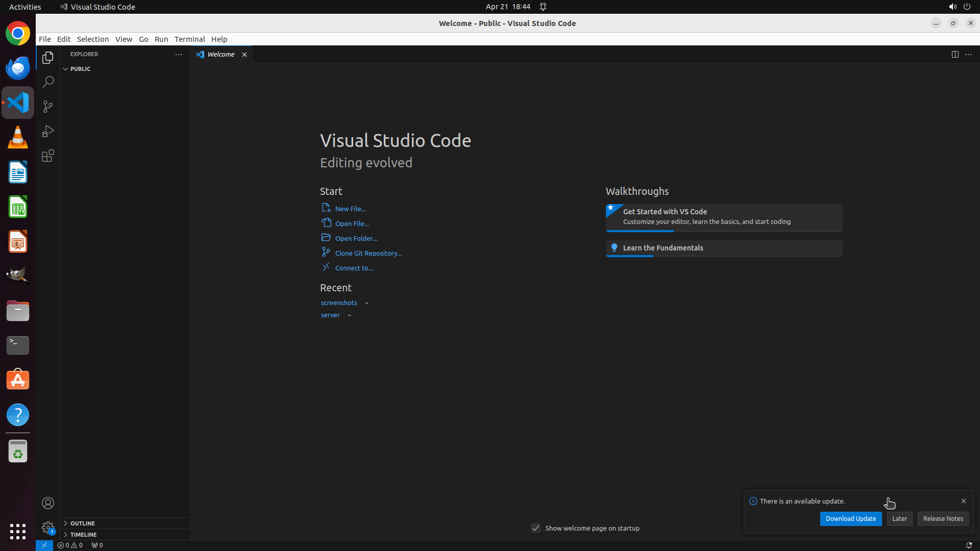Click the Accounts icon
The height and width of the screenshot is (551, 980).
(x=48, y=504)
